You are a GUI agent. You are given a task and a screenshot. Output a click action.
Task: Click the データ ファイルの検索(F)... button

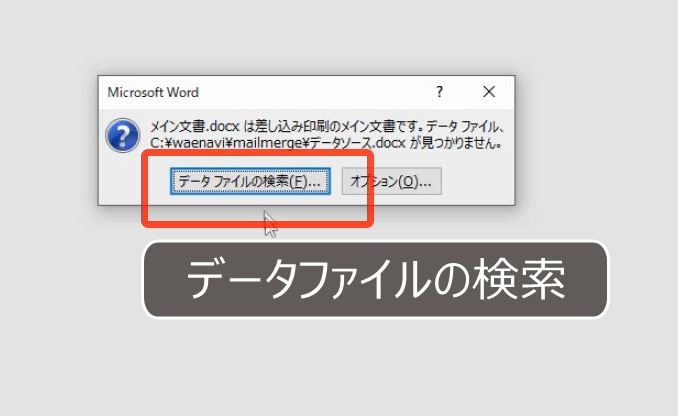tap(250, 181)
